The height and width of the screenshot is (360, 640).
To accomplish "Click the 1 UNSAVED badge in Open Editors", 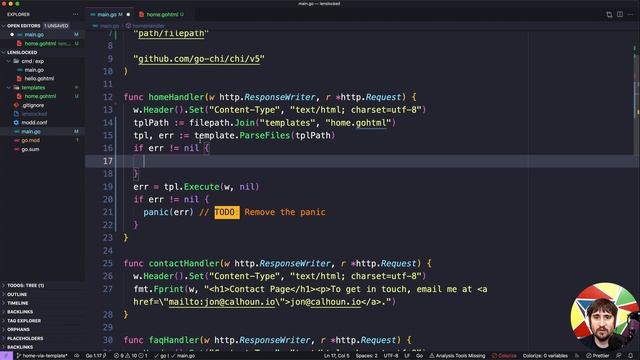I will click(56, 26).
